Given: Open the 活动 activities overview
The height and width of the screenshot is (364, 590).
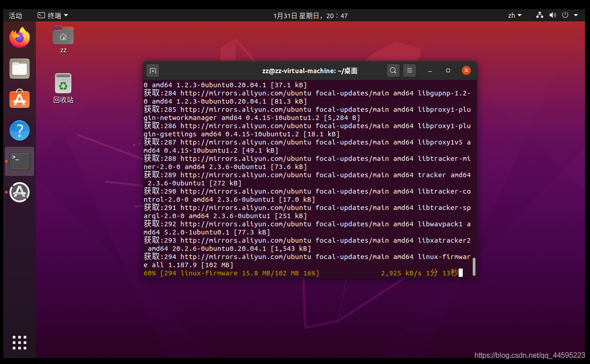Looking at the screenshot, I should coord(15,15).
